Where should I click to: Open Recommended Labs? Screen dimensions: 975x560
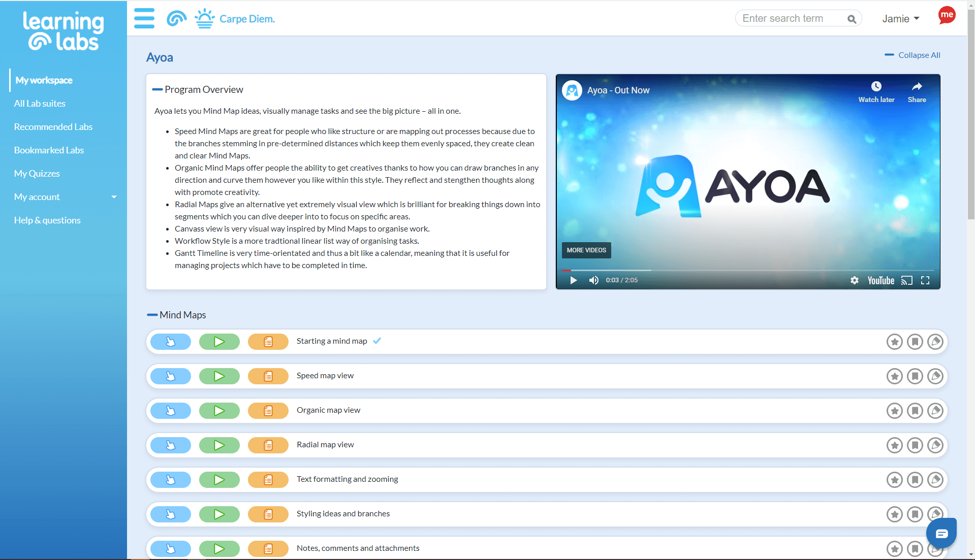(53, 127)
